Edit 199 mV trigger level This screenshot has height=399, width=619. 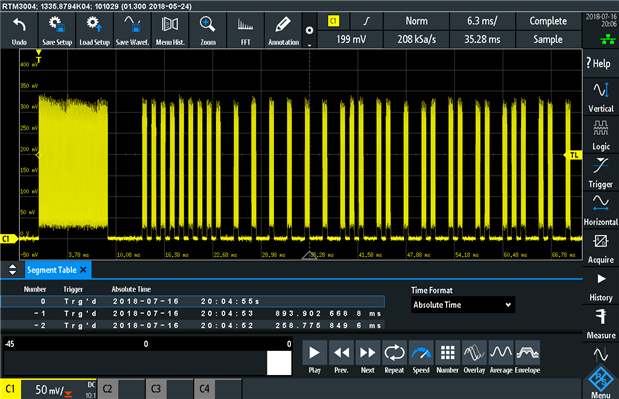pos(351,39)
